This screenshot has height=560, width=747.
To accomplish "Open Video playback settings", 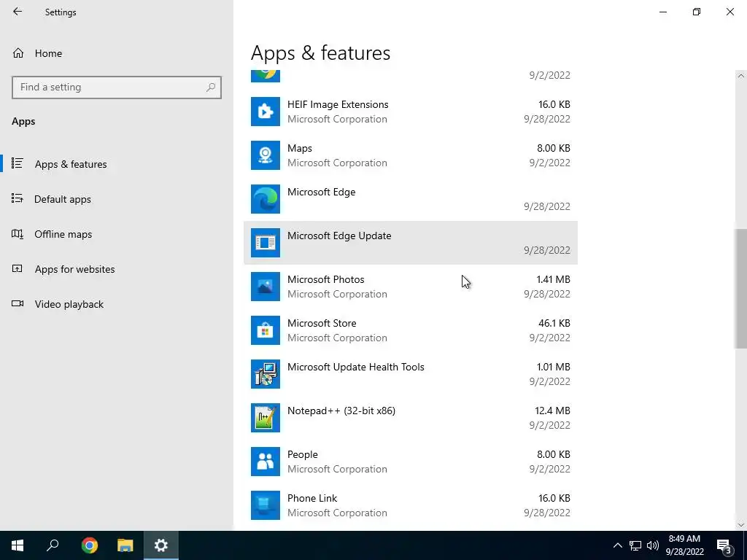I will tap(117, 304).
